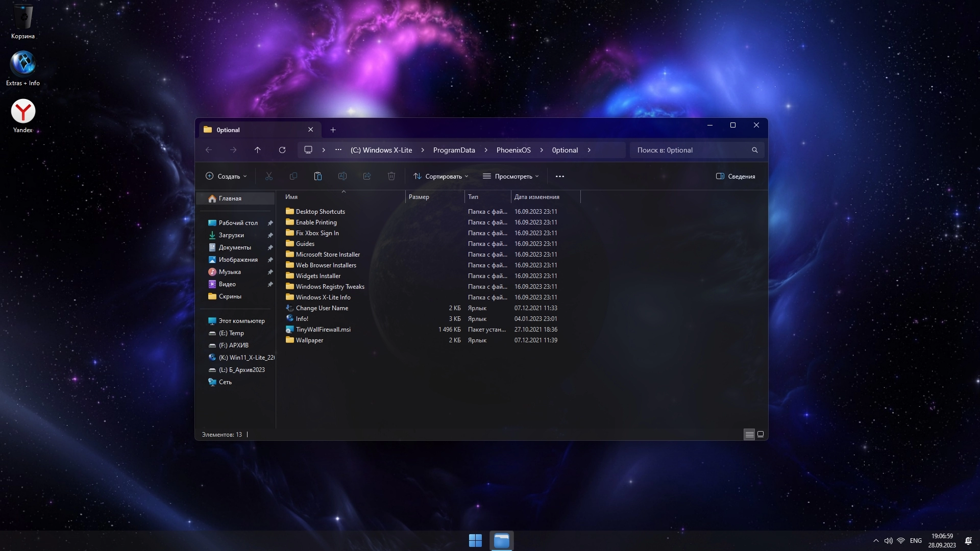Click the search magnifier icon

754,150
